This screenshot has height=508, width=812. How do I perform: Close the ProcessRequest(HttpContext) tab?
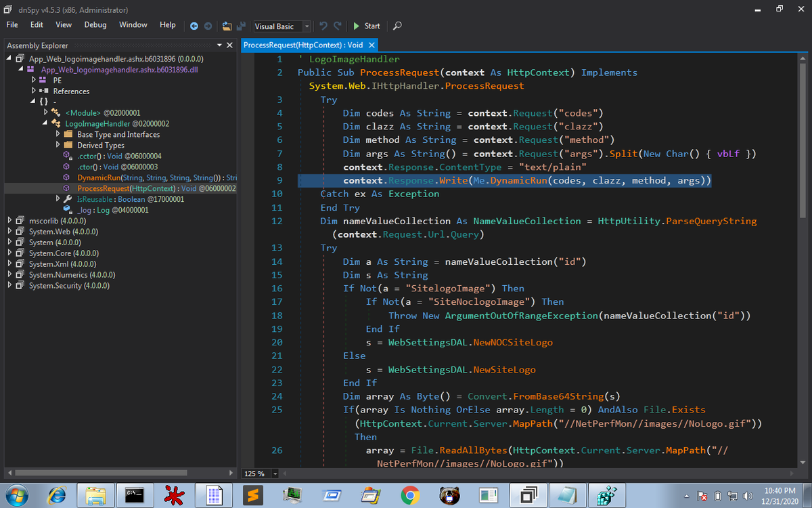click(371, 45)
